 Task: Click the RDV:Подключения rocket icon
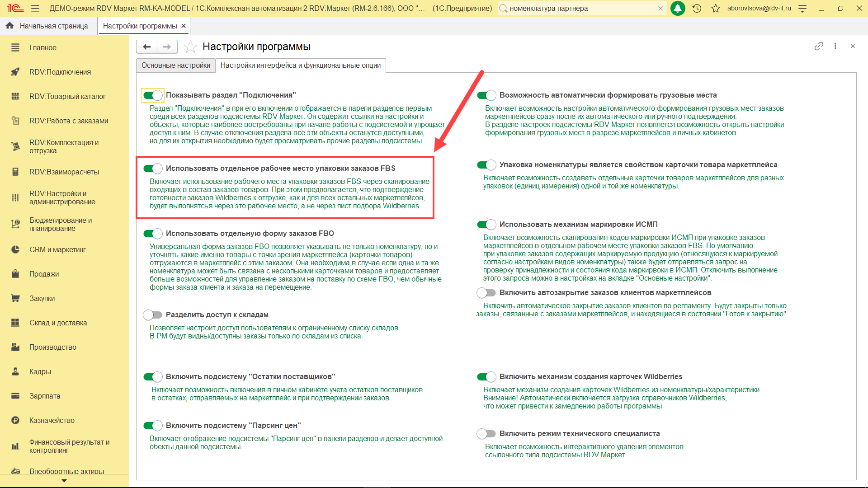(x=15, y=72)
